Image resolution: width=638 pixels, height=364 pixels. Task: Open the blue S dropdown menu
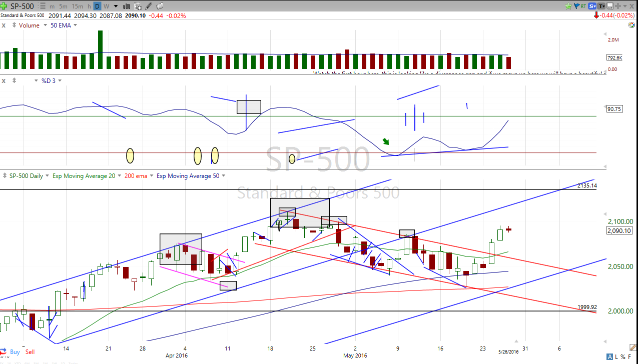(x=592, y=6)
